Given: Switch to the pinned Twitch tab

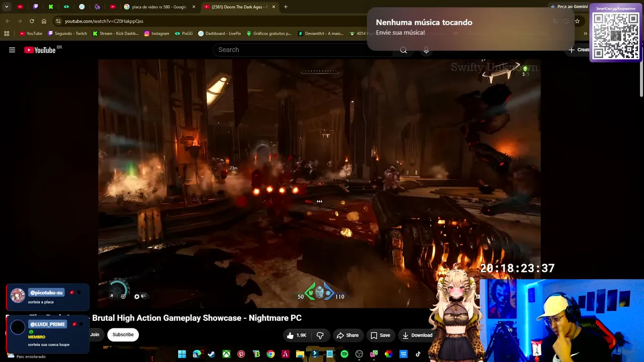Looking at the screenshot, I should pyautogui.click(x=35, y=7).
